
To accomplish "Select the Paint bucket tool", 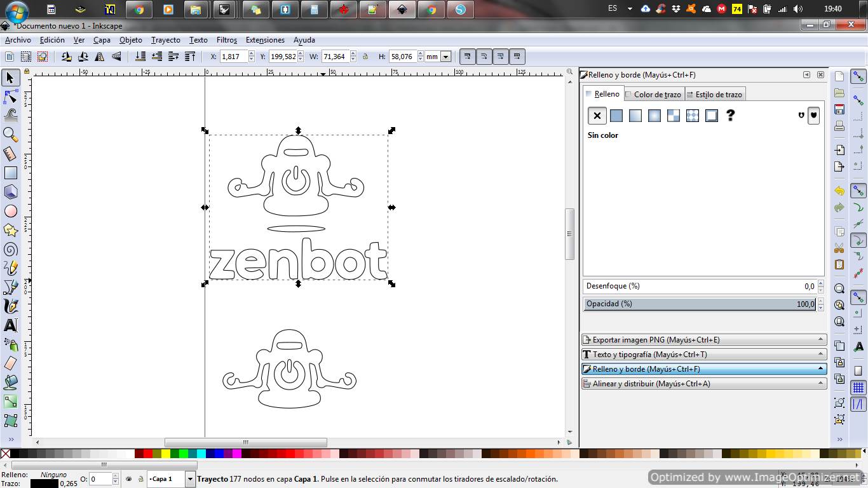I will click(x=10, y=383).
